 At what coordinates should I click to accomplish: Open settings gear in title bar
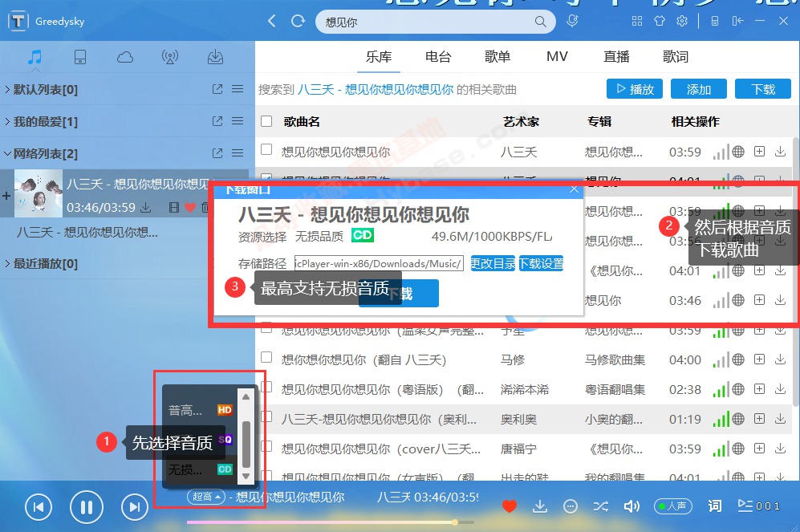click(x=681, y=21)
